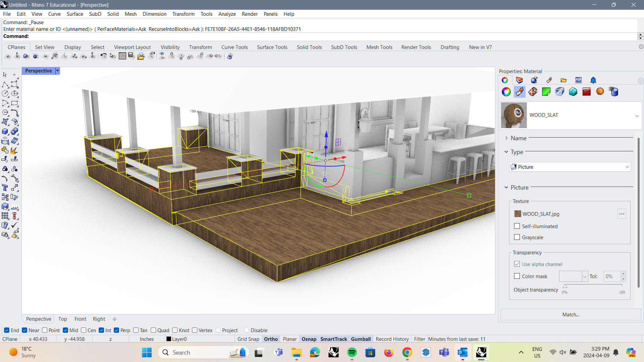
Task: Uncheck the Use alpha channel option
Action: (517, 264)
